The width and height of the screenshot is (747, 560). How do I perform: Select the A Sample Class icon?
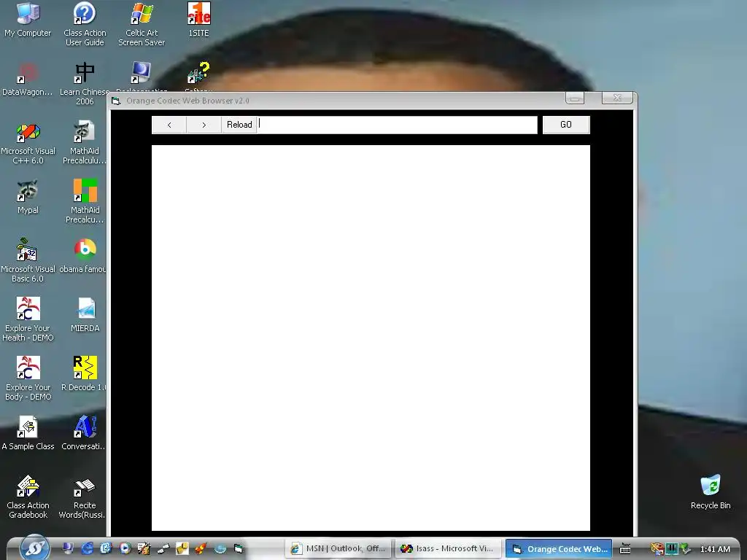click(x=28, y=432)
